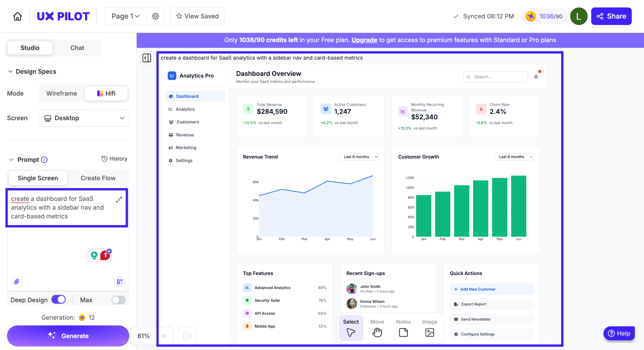
Task: Switch mode to Wireframe
Action: [x=62, y=93]
